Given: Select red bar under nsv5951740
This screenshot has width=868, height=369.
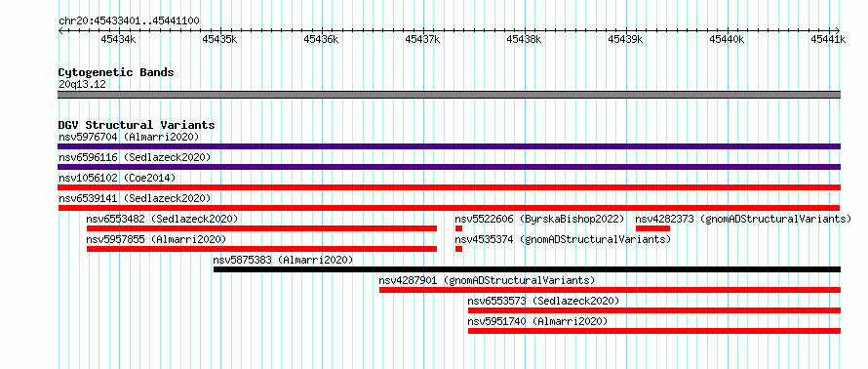Looking at the screenshot, I should tap(654, 331).
